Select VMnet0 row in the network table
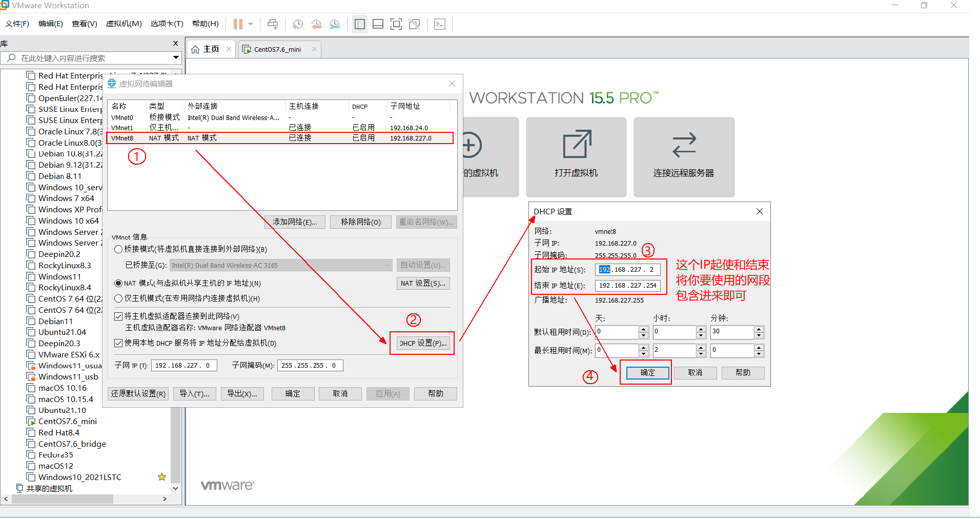This screenshot has height=519, width=980. click(x=280, y=117)
